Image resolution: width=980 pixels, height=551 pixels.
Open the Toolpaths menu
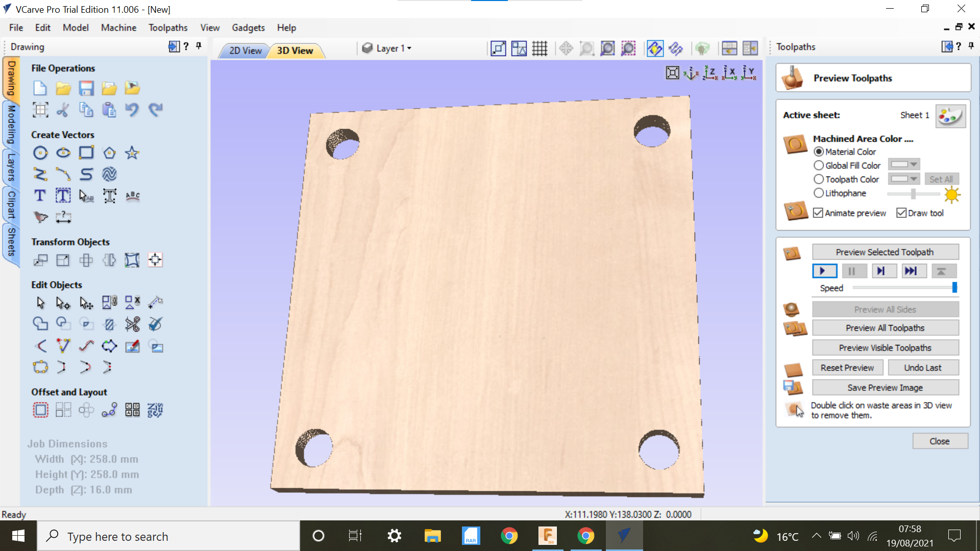(x=168, y=28)
